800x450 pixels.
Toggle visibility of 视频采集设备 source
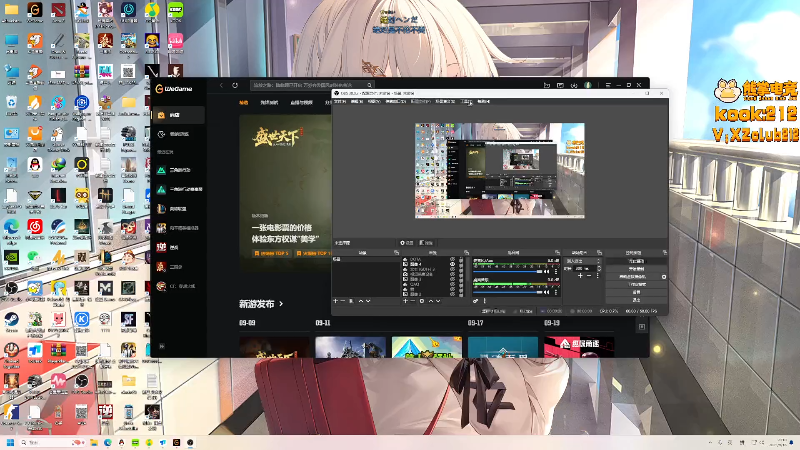coord(453,274)
